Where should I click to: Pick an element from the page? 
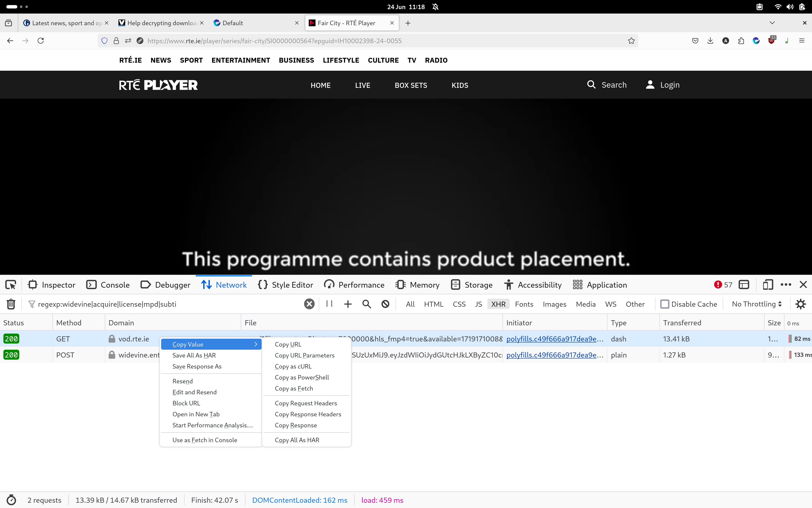(11, 285)
